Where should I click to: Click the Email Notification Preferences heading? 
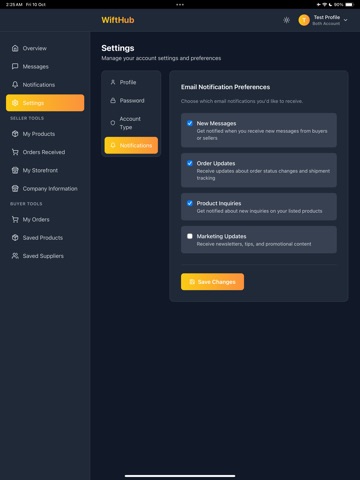(225, 87)
